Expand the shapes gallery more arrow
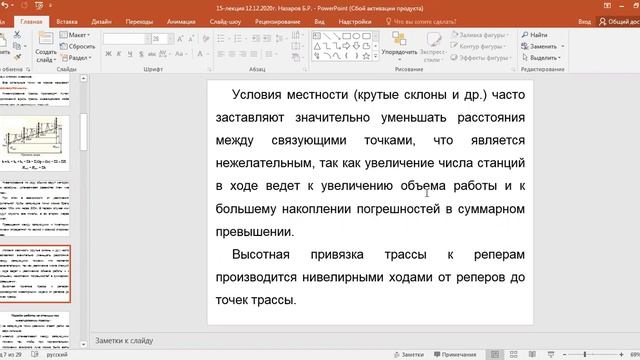 pyautogui.click(x=376, y=56)
